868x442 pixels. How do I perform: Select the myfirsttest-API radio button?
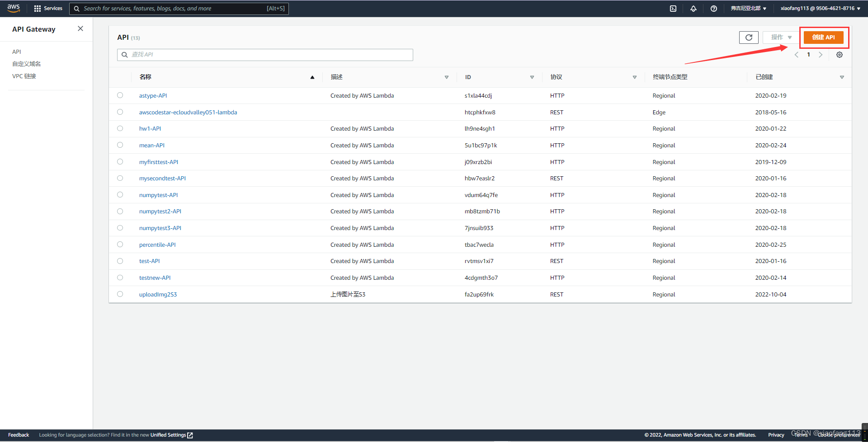[120, 162]
